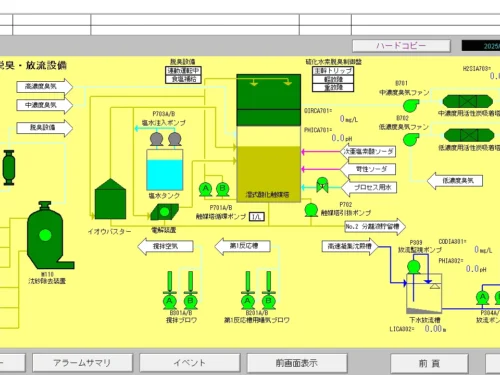Click the P702 extraction pump icon

coord(311,210)
